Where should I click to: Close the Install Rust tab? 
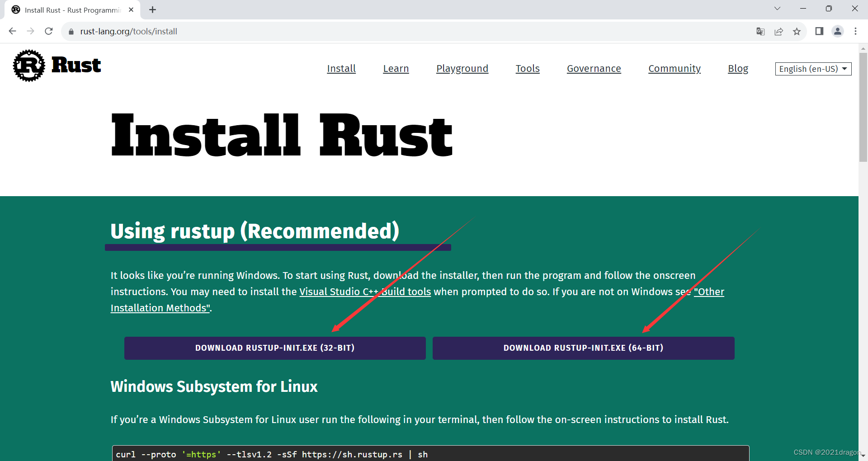click(x=131, y=9)
